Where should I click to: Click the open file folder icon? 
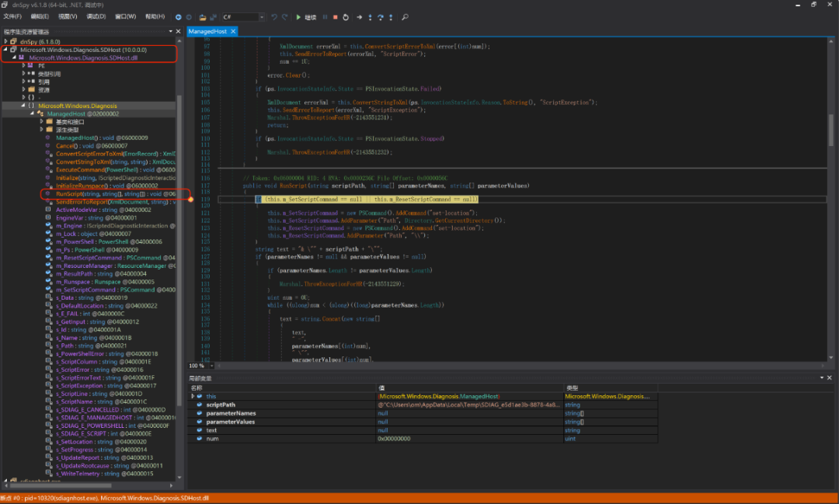click(x=202, y=16)
